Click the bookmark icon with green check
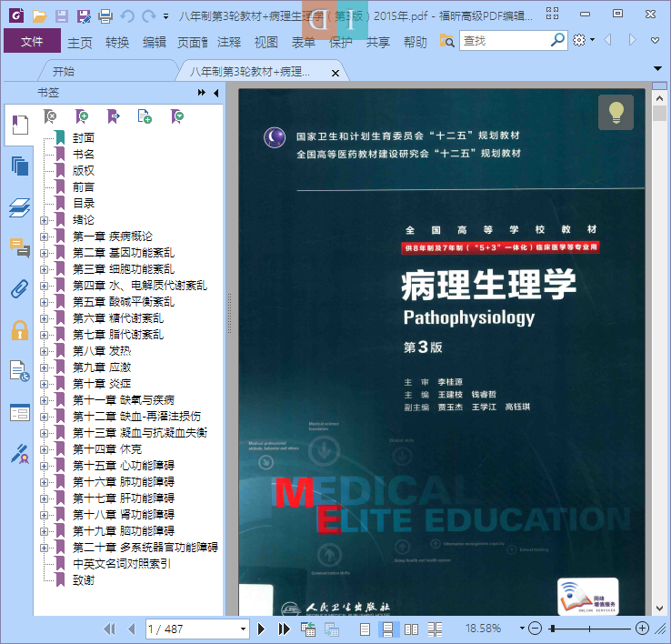 177,116
